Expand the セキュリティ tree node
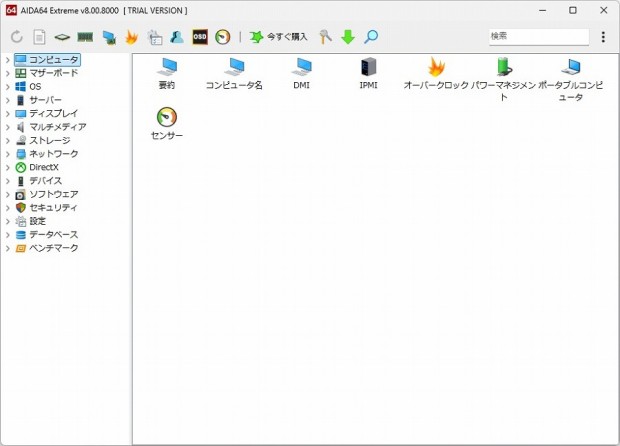Image resolution: width=620 pixels, height=446 pixels. pos(8,208)
